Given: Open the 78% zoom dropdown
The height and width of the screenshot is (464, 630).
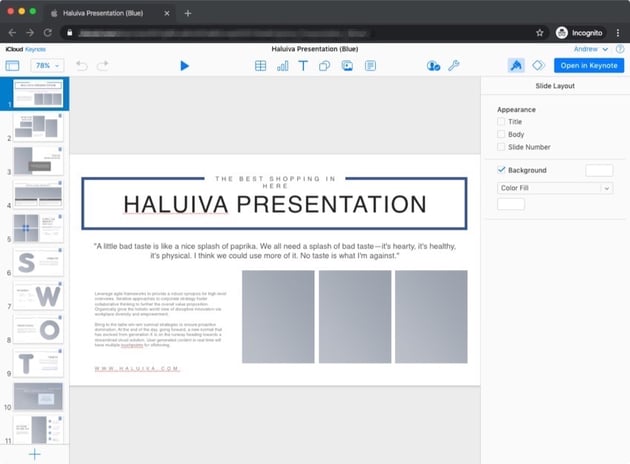Looking at the screenshot, I should point(47,65).
